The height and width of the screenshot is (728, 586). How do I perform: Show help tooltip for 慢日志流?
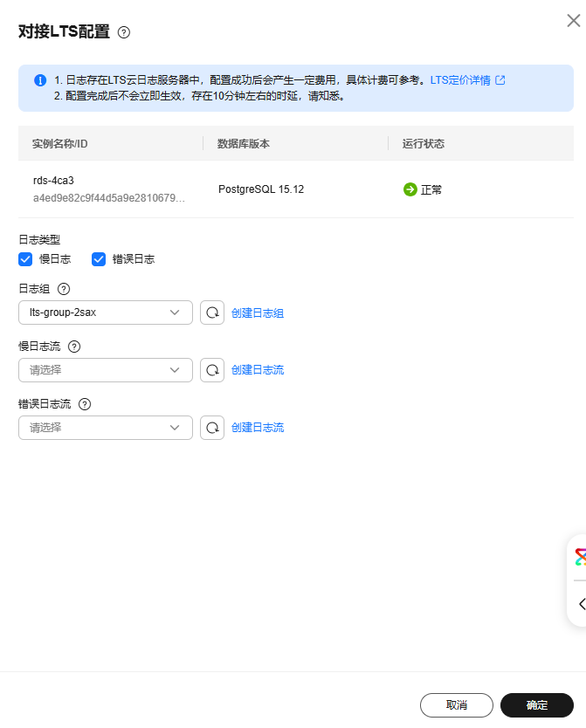(74, 347)
